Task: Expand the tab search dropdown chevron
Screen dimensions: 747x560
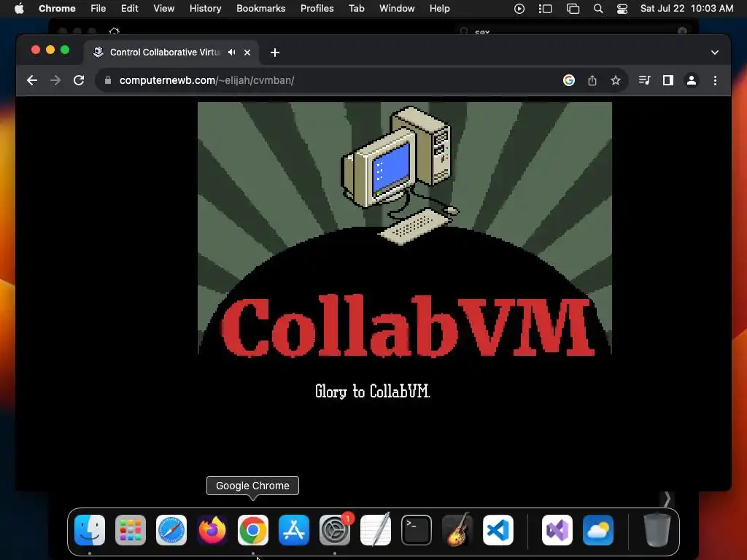Action: (x=715, y=52)
